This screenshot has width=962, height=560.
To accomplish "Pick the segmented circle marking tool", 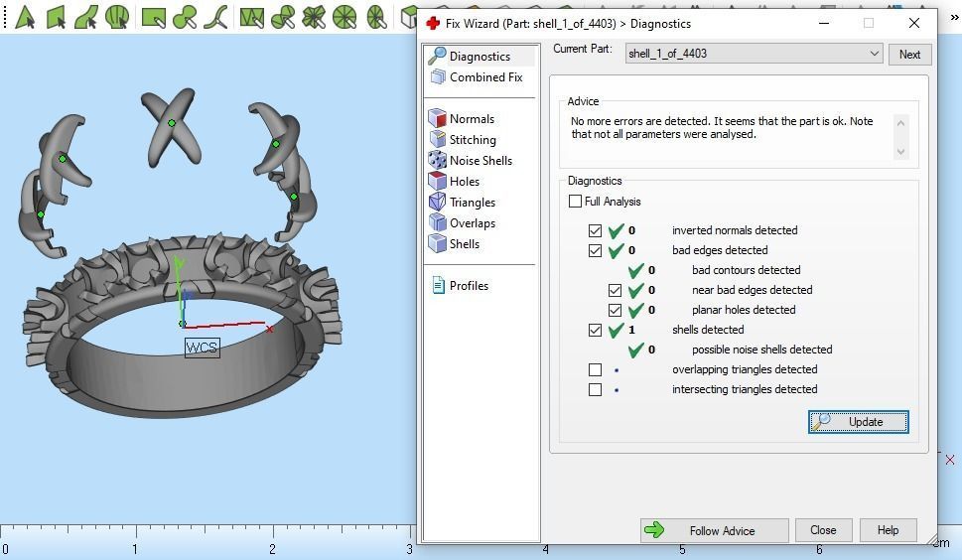I will 344,17.
